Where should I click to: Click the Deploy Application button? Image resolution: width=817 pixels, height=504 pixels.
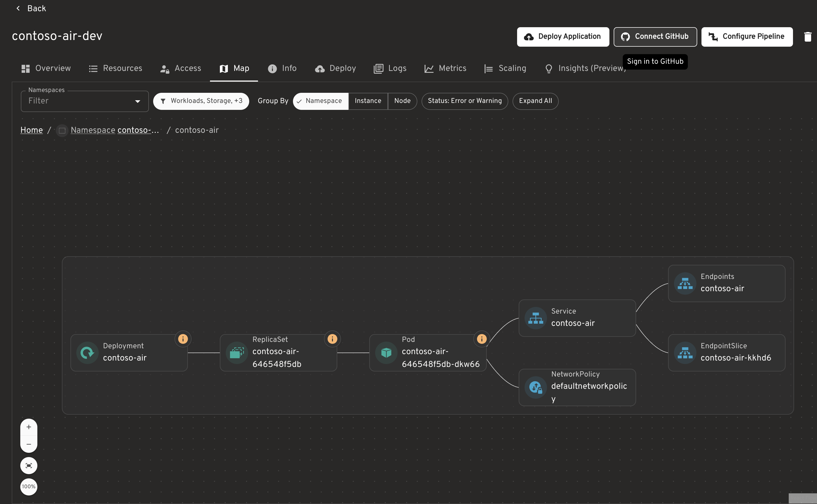point(563,37)
